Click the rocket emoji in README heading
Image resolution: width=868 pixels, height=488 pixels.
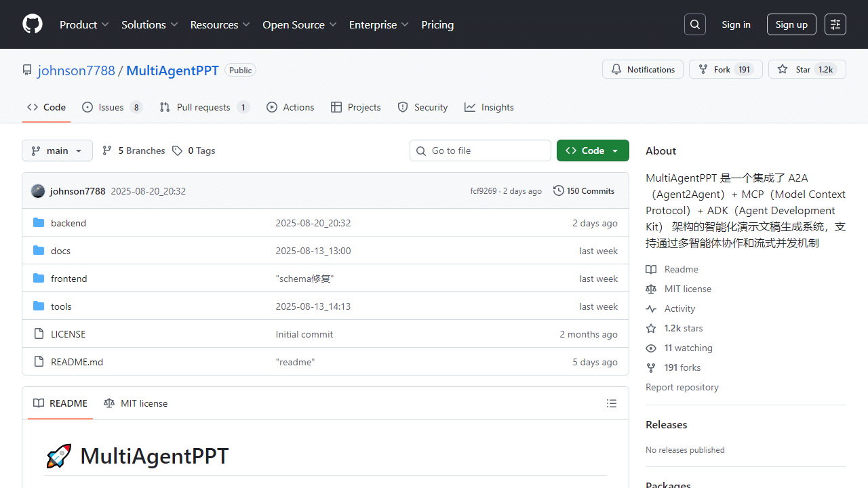[x=58, y=456]
